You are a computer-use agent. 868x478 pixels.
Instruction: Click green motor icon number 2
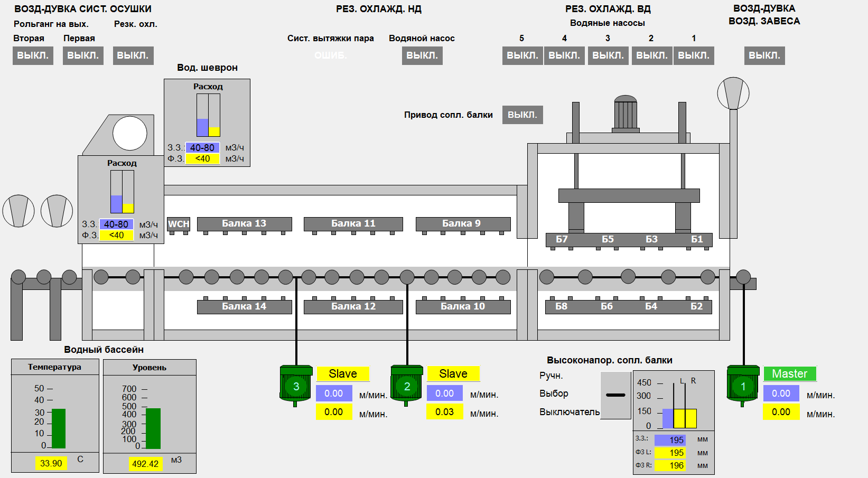[406, 386]
